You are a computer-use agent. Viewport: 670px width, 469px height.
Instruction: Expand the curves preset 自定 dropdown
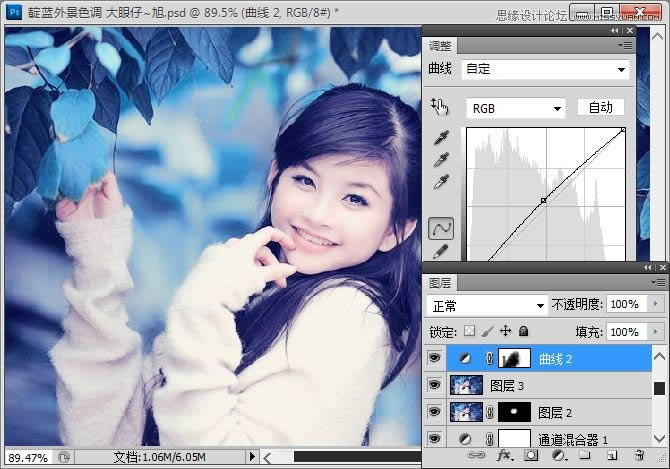[546, 70]
